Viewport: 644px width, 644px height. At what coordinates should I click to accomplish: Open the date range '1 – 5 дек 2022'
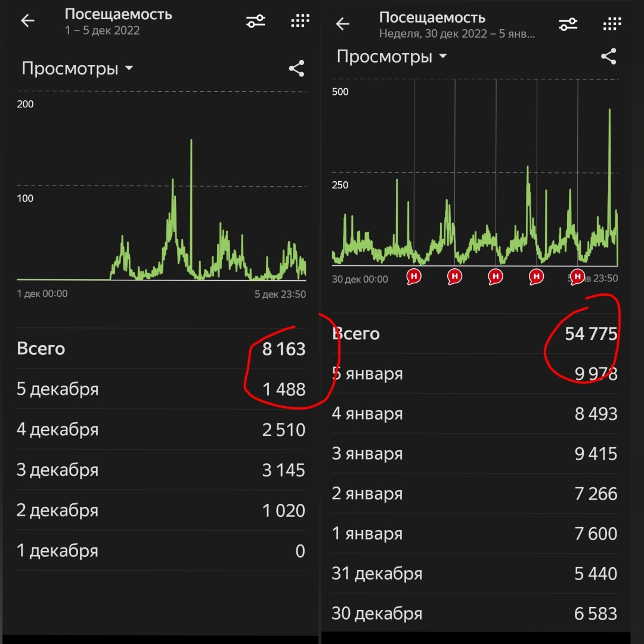102,30
